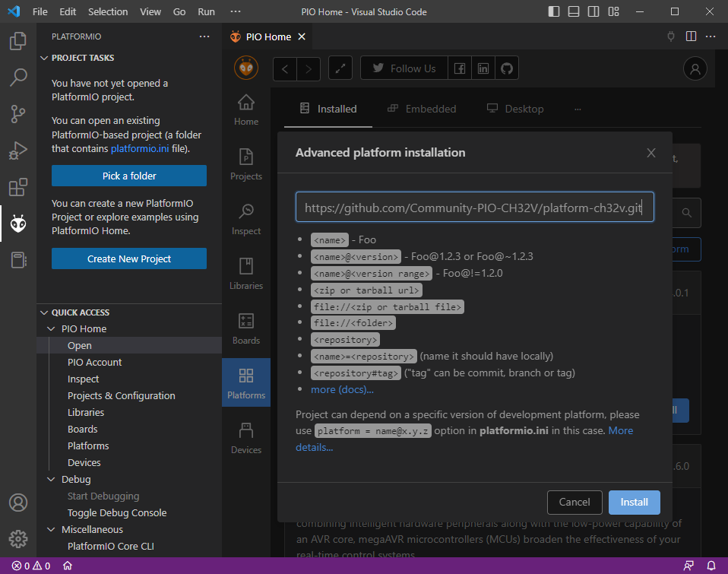728x574 pixels.
Task: Open Devices in PIO Home sidebar
Action: click(x=246, y=439)
